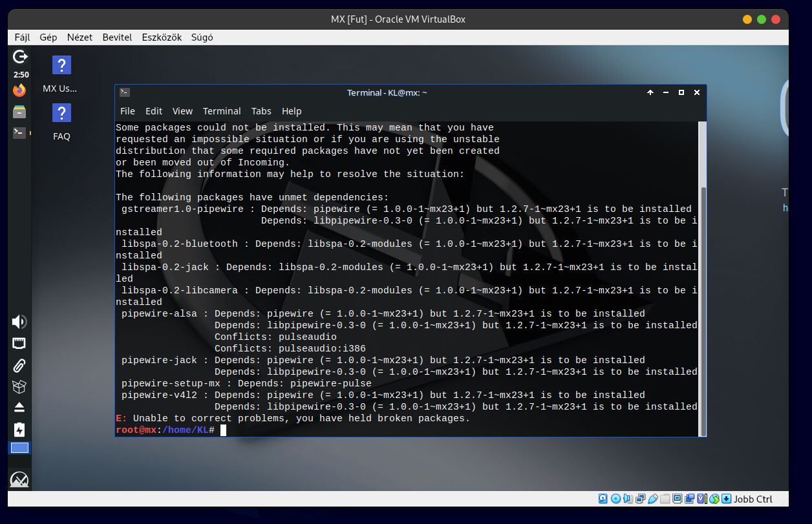The width and height of the screenshot is (812, 524).
Task: Launch Firefox from the side panel
Action: (19, 90)
